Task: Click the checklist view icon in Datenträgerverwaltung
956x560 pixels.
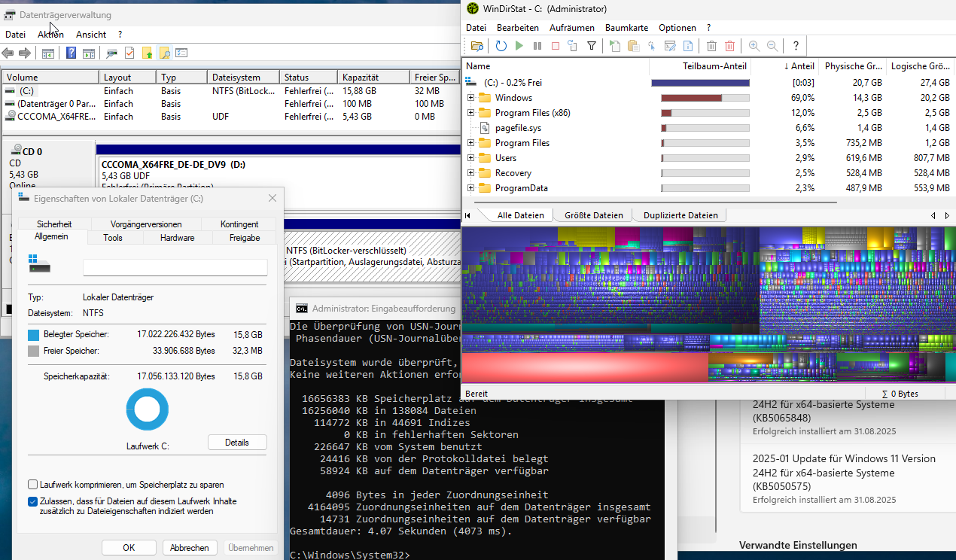Action: coord(181,53)
